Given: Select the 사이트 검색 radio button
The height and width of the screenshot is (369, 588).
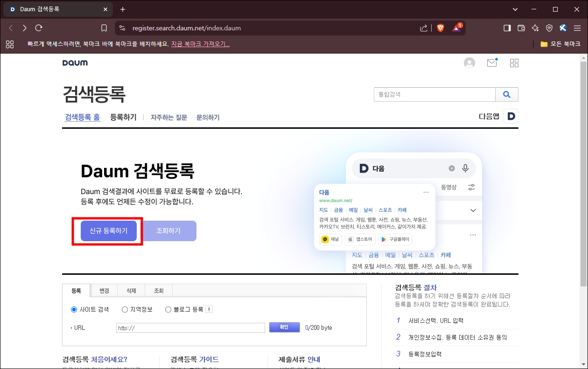Looking at the screenshot, I should tap(74, 309).
